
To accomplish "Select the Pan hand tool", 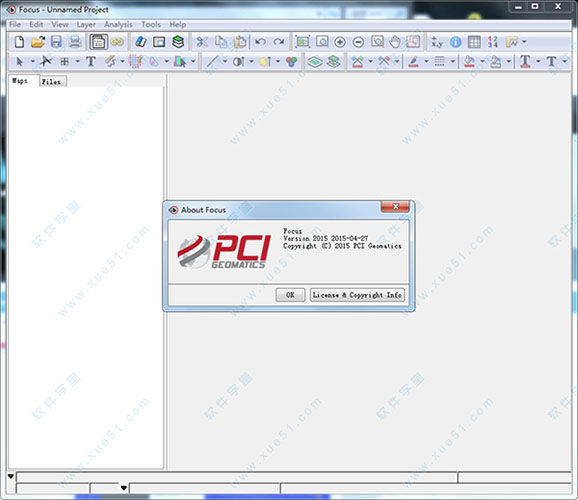I will pos(395,42).
